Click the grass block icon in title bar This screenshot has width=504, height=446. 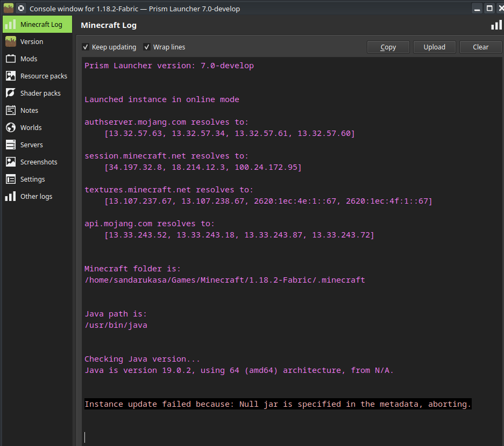tap(9, 9)
